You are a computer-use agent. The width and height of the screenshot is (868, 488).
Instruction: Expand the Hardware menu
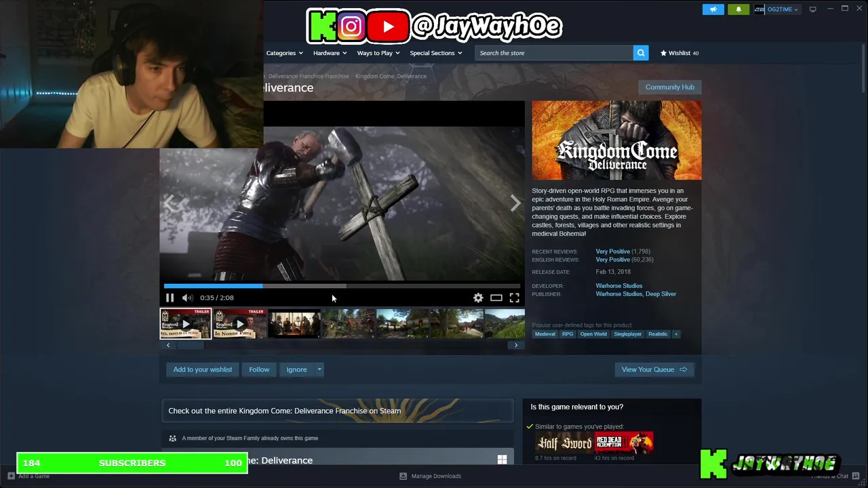pos(330,53)
